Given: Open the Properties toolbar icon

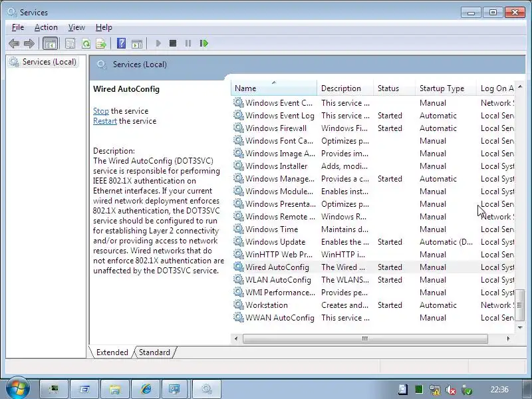Looking at the screenshot, I should [70, 43].
